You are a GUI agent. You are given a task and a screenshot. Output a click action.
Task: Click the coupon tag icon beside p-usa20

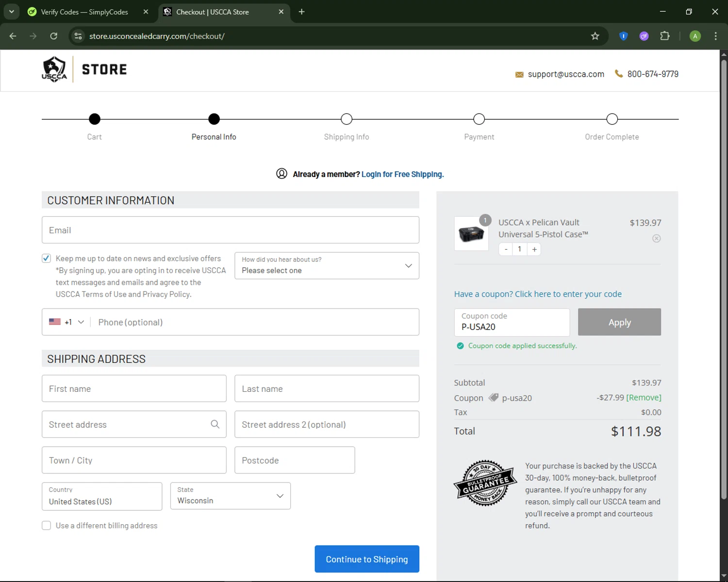pyautogui.click(x=494, y=398)
